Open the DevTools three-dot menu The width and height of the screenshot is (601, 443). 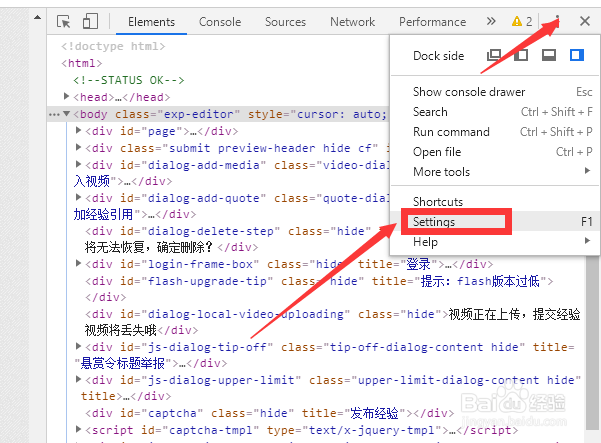point(557,21)
